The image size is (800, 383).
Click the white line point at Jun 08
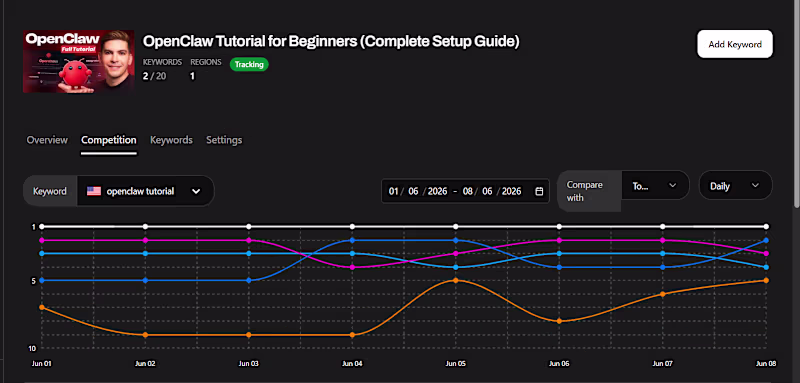pos(766,226)
